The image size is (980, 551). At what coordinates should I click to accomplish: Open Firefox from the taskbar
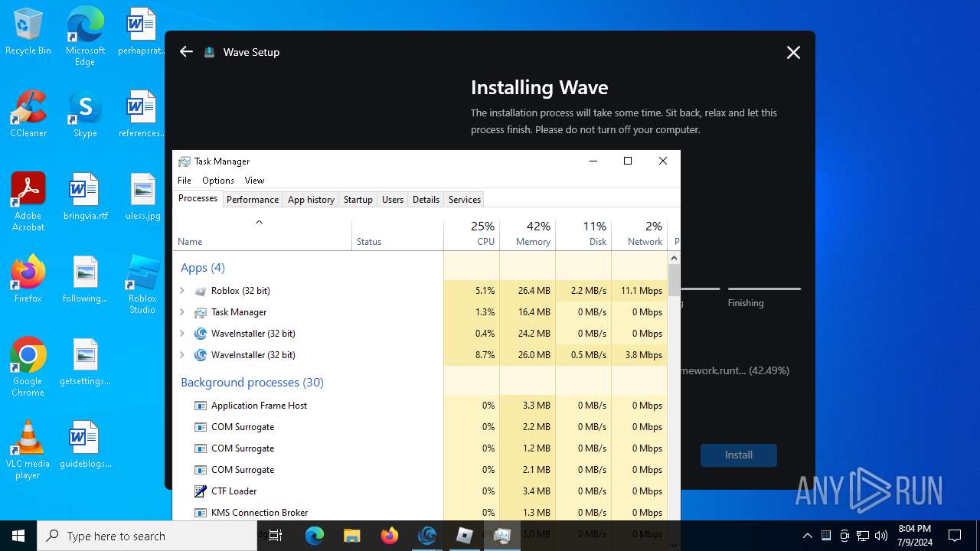pos(390,536)
